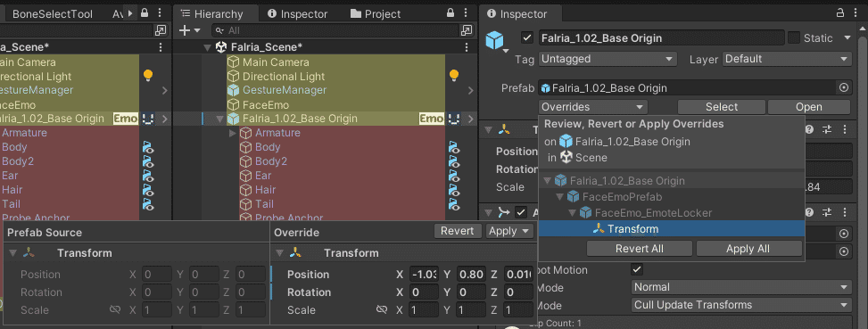Toggle the GameObject active checkbox
The height and width of the screenshot is (329, 868).
pos(527,38)
